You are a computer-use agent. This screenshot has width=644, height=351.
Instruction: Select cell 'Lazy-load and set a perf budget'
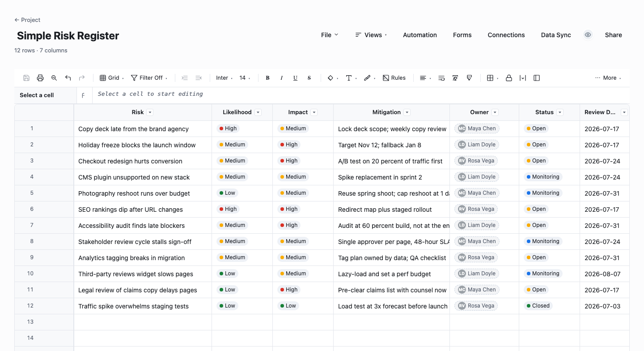coord(392,274)
